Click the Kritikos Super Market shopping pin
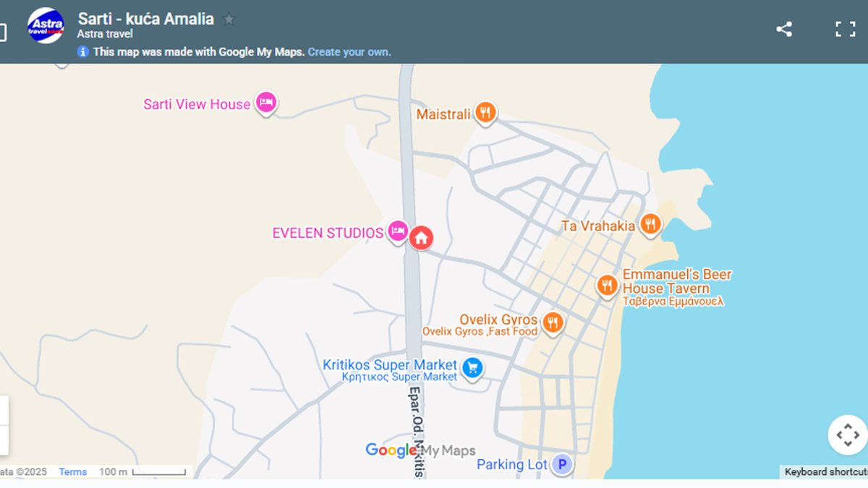The width and height of the screenshot is (868, 488). tap(472, 368)
